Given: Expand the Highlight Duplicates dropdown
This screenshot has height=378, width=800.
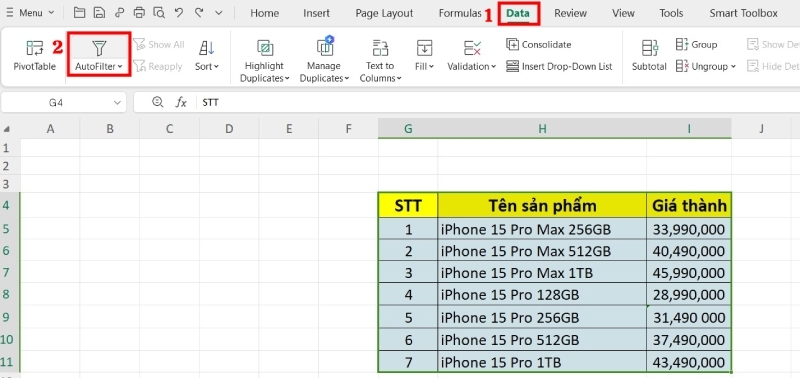Looking at the screenshot, I should [x=287, y=79].
